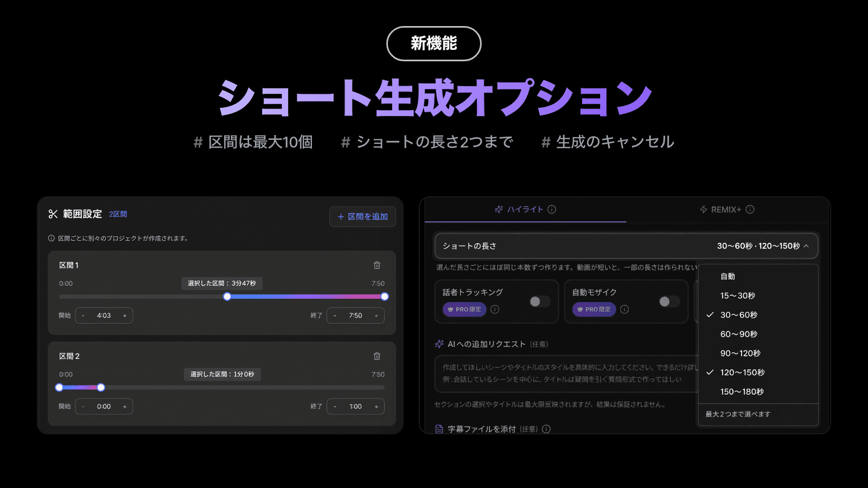Click the sparkle icon beside AIへの追加リクエスト

pyautogui.click(x=439, y=344)
